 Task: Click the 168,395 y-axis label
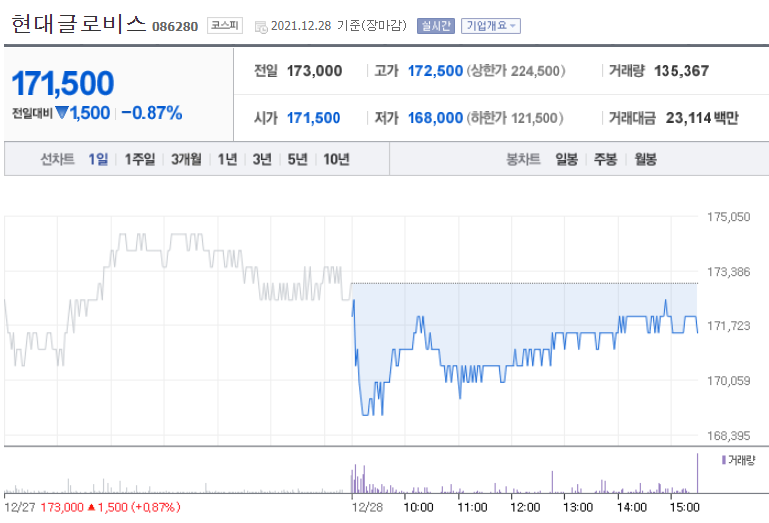pyautogui.click(x=728, y=435)
